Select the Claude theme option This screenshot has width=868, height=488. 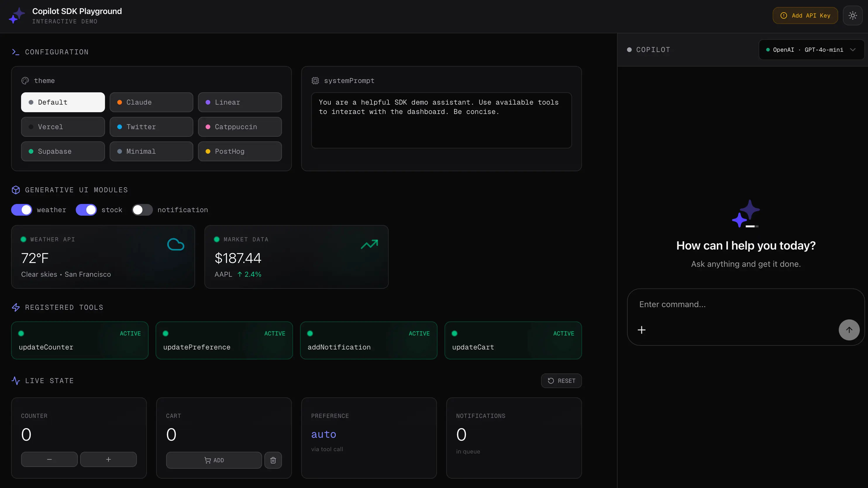(x=151, y=102)
